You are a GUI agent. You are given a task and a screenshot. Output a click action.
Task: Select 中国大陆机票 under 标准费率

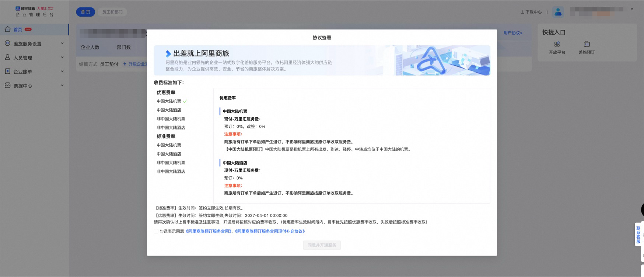coord(169,145)
